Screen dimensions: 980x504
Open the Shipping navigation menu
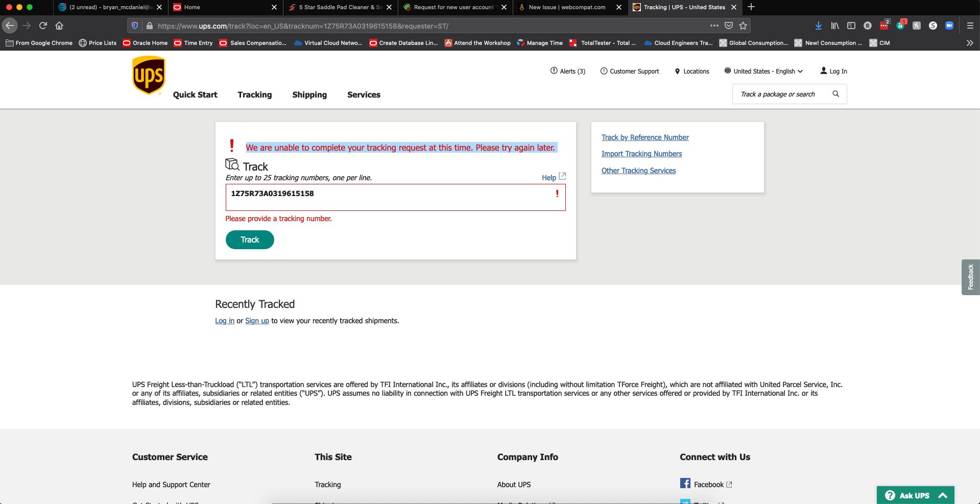point(309,94)
